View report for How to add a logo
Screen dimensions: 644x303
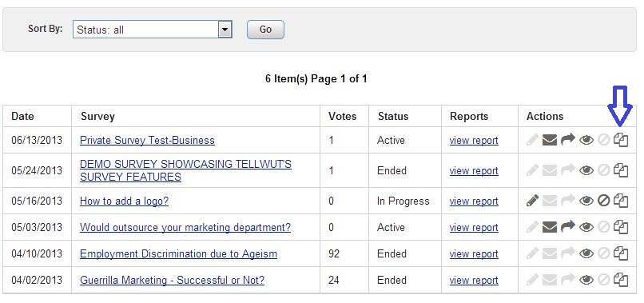point(474,201)
